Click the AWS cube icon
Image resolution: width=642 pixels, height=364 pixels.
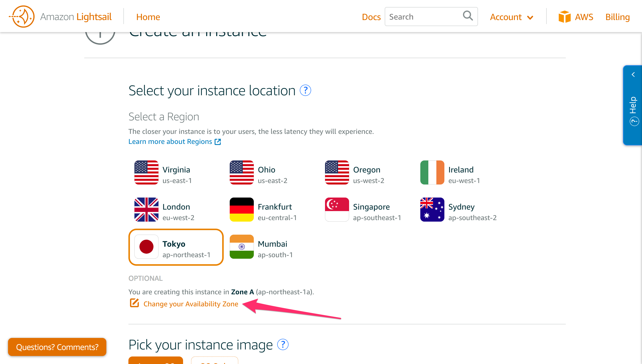point(565,17)
